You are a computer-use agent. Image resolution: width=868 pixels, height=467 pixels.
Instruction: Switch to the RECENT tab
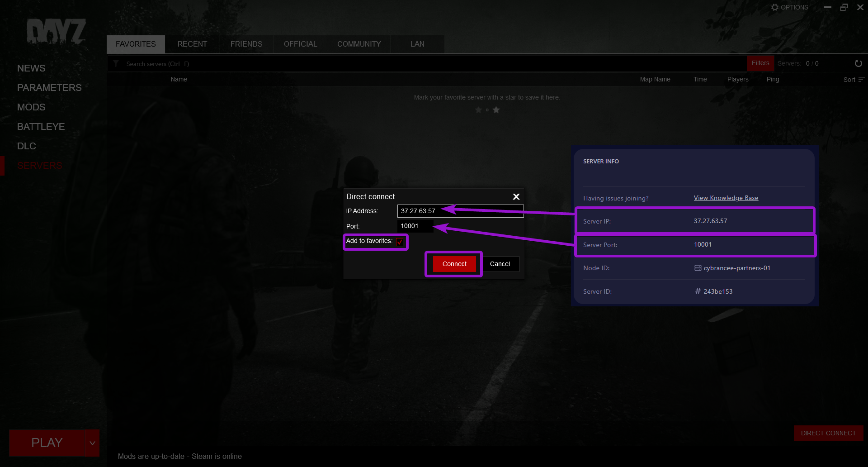point(192,44)
